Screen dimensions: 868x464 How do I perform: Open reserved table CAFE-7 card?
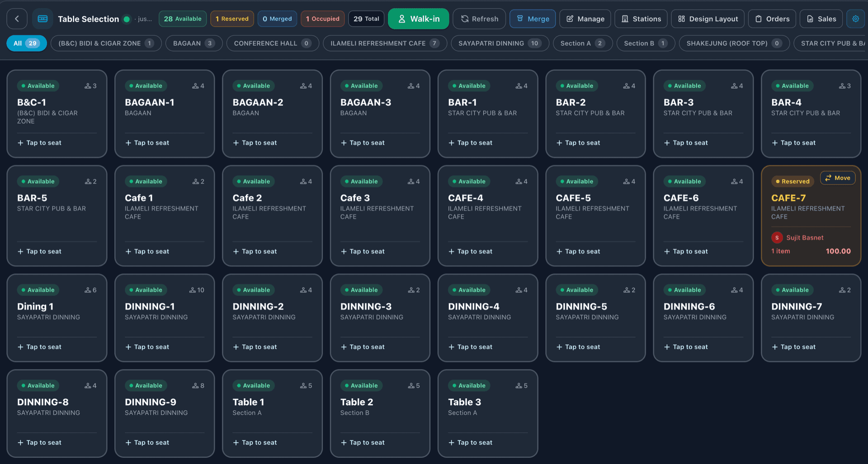point(811,216)
